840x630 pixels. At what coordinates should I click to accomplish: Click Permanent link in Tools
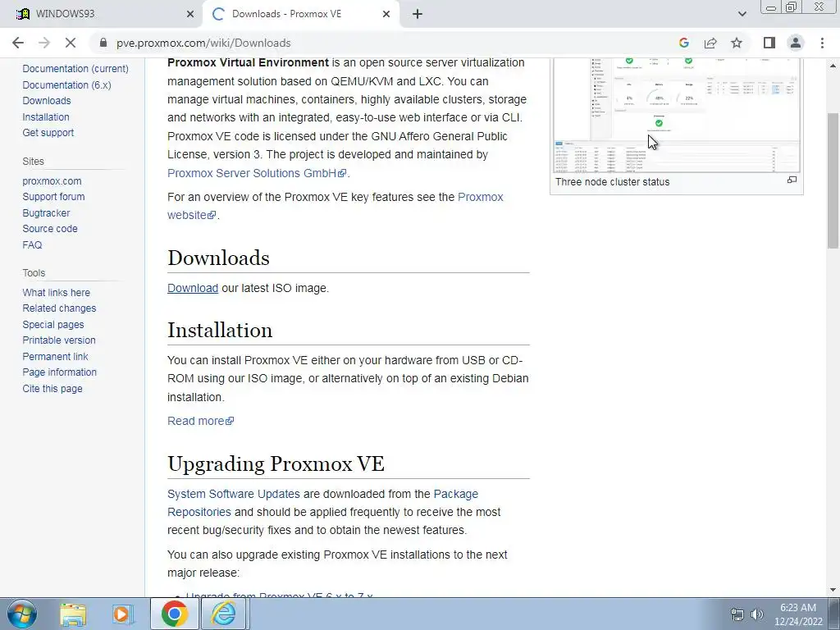coord(55,356)
